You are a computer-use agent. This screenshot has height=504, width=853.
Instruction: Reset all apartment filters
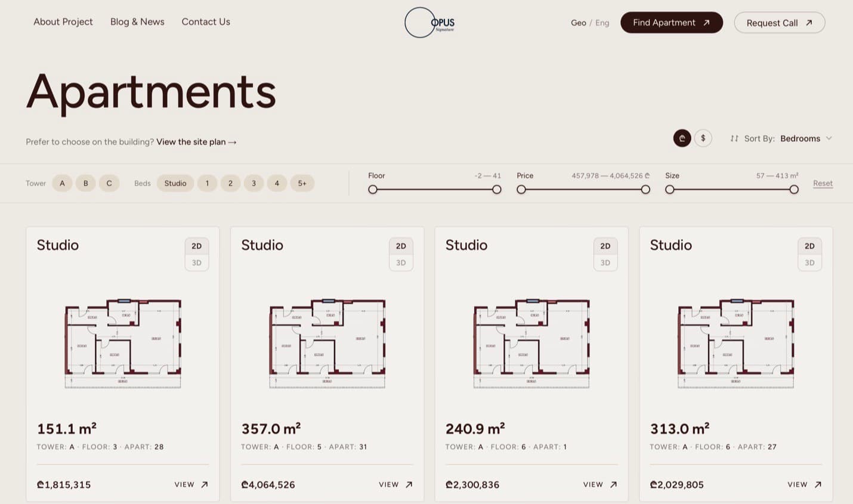coord(823,183)
